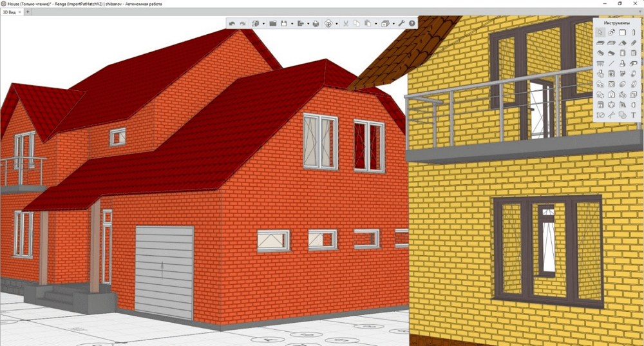
Task: Click the Undo arrow in the toolbar
Action: 232,23
